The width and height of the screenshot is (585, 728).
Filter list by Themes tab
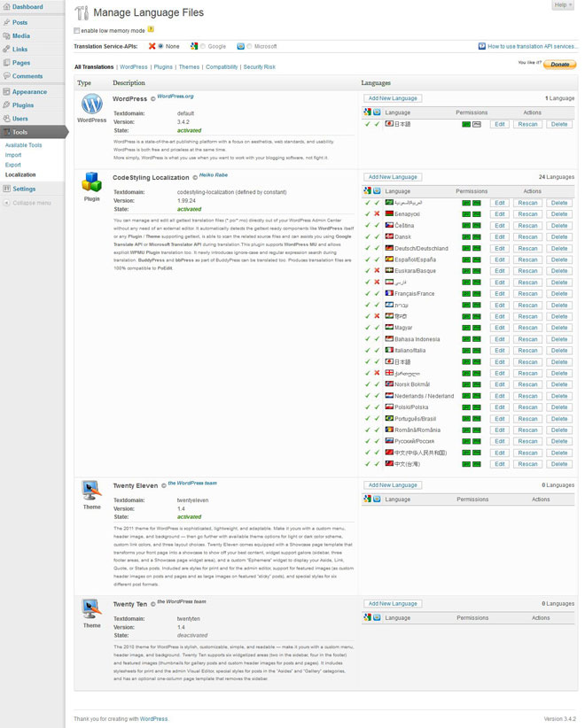coord(189,67)
